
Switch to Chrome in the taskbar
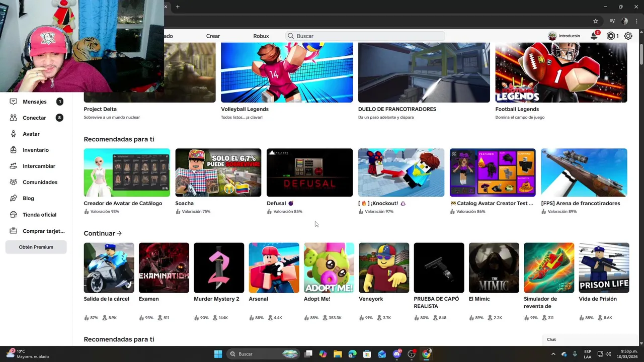click(427, 354)
